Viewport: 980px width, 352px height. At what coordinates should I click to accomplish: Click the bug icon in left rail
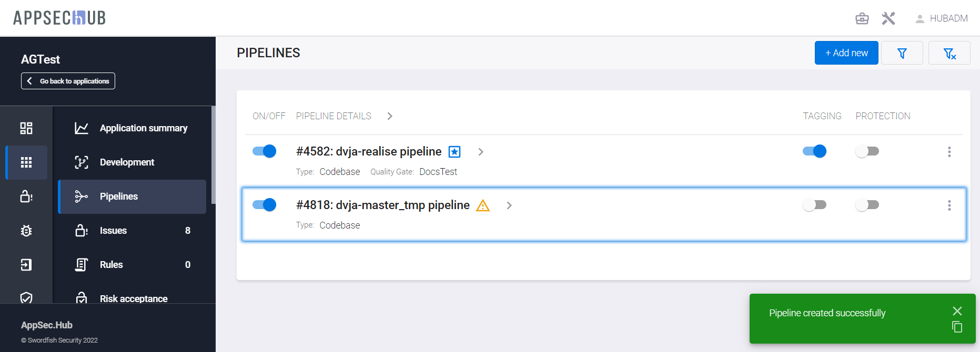pyautogui.click(x=26, y=231)
